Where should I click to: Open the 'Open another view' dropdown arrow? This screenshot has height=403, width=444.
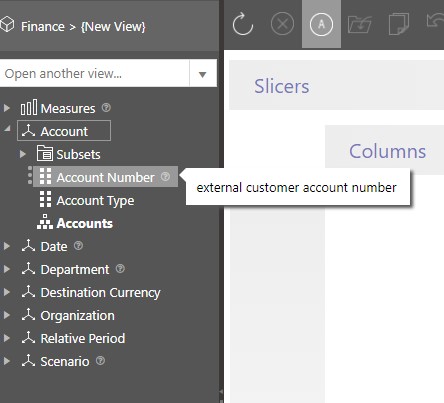point(203,74)
